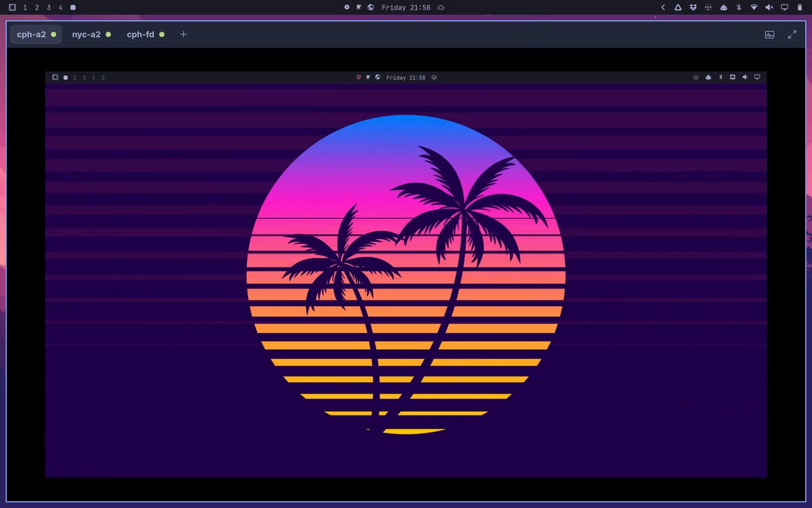Click the remote desktop Bluetooth icon
Viewport: 812px width, 508px height.
(721, 77)
